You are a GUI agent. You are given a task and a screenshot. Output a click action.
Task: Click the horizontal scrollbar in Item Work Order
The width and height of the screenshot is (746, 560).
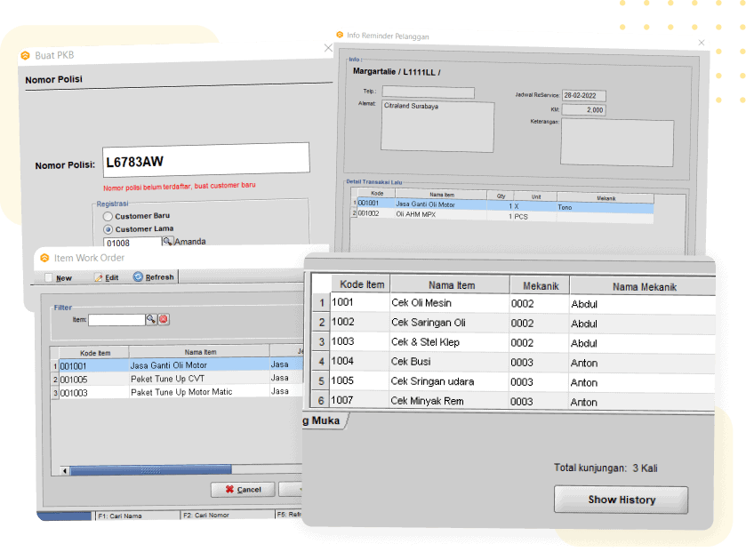coord(151,470)
